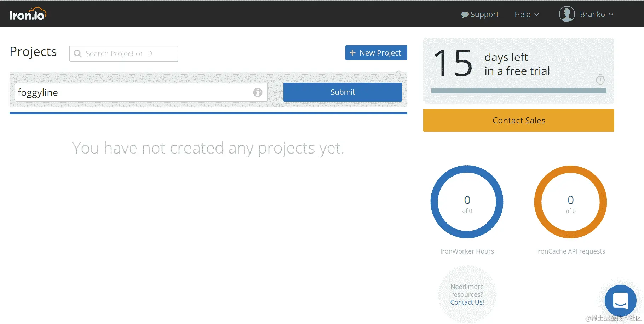Follow the Contact Us! link
Image resolution: width=644 pixels, height=324 pixels.
467,302
